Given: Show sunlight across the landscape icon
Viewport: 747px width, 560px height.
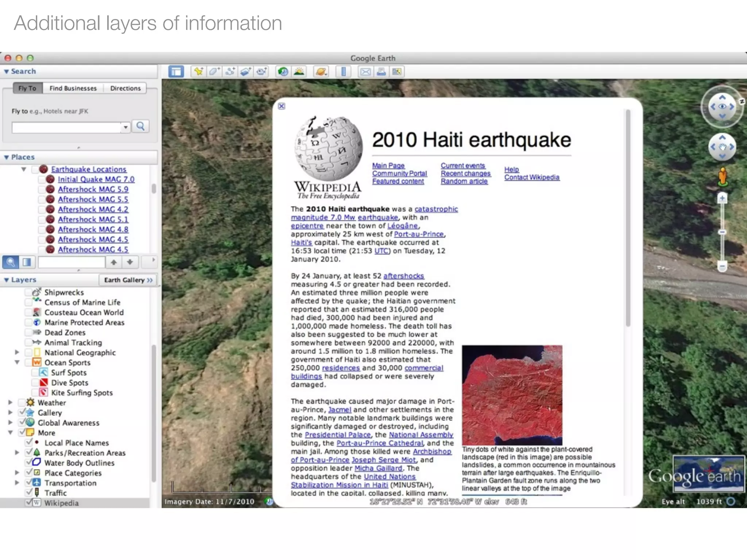Looking at the screenshot, I should (299, 71).
